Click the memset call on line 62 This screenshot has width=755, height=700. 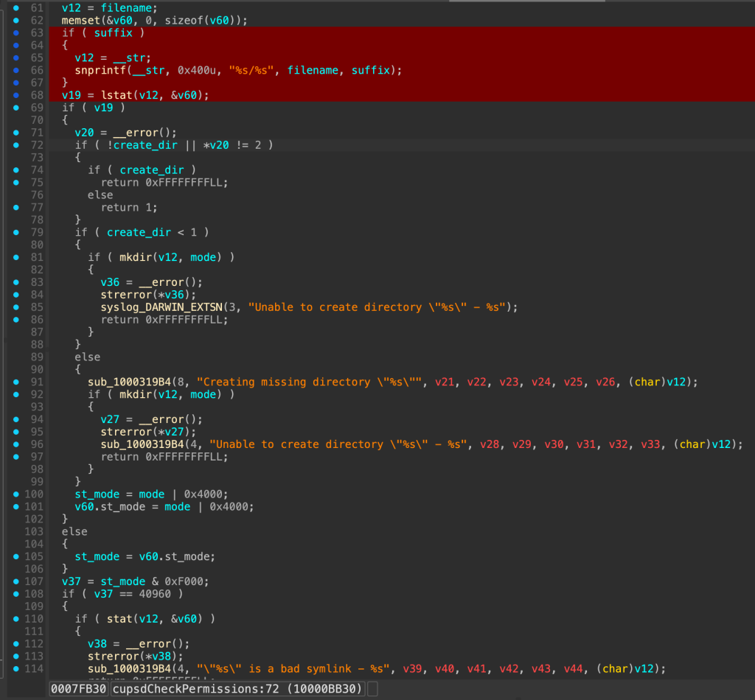click(x=80, y=20)
